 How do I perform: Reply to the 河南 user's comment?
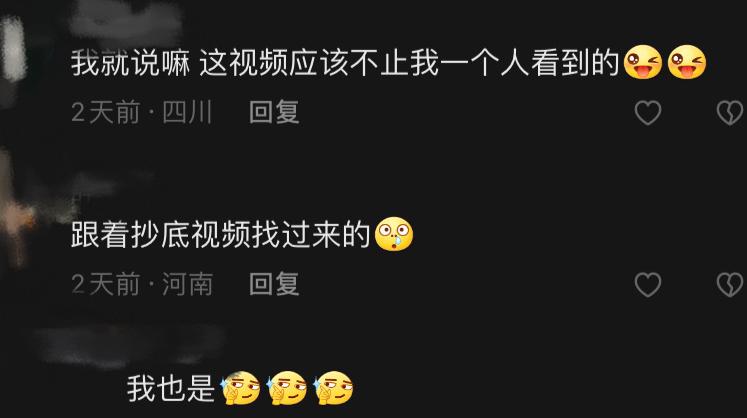click(x=274, y=285)
